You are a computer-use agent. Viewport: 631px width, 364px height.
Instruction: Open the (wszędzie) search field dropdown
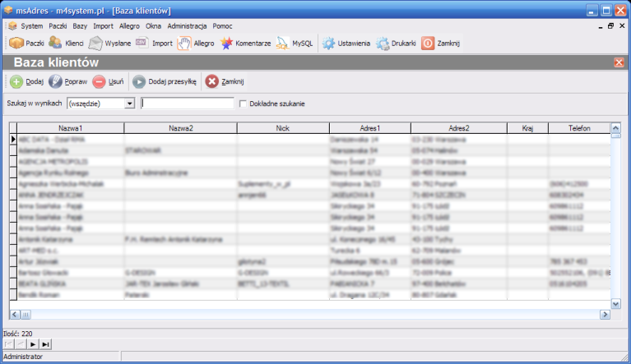129,104
